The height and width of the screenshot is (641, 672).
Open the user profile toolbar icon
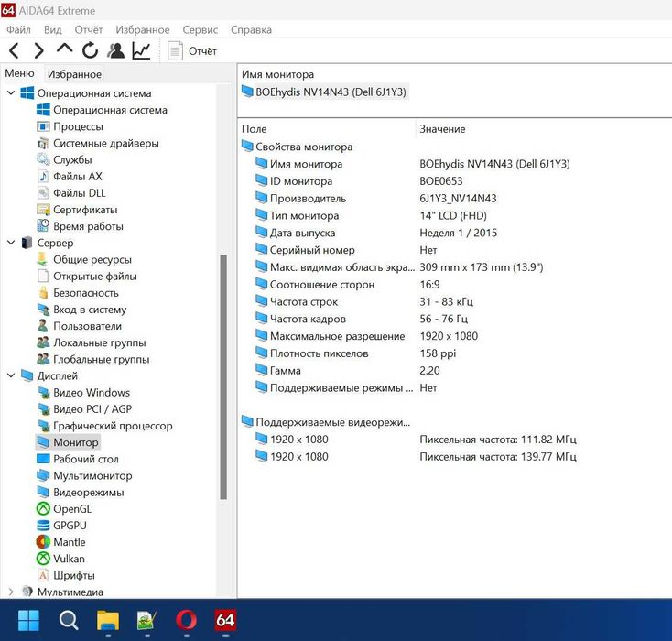(115, 50)
